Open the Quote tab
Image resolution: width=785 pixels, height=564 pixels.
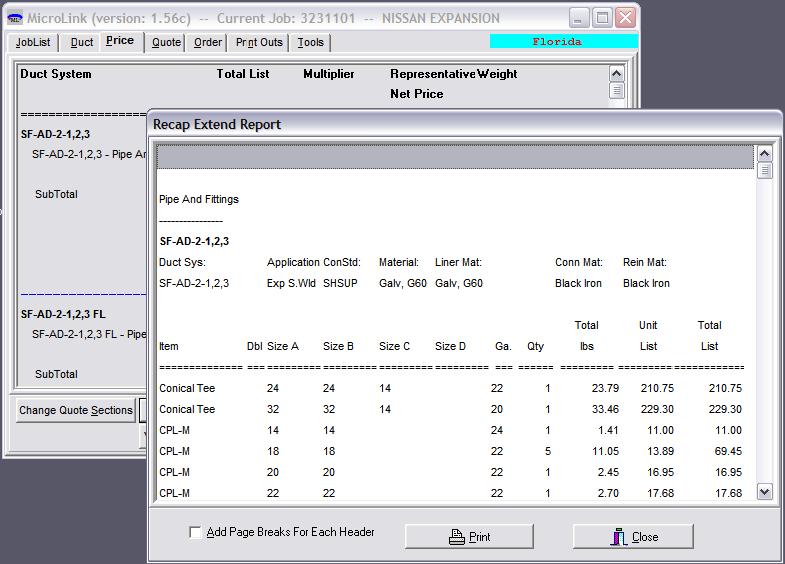pyautogui.click(x=166, y=43)
